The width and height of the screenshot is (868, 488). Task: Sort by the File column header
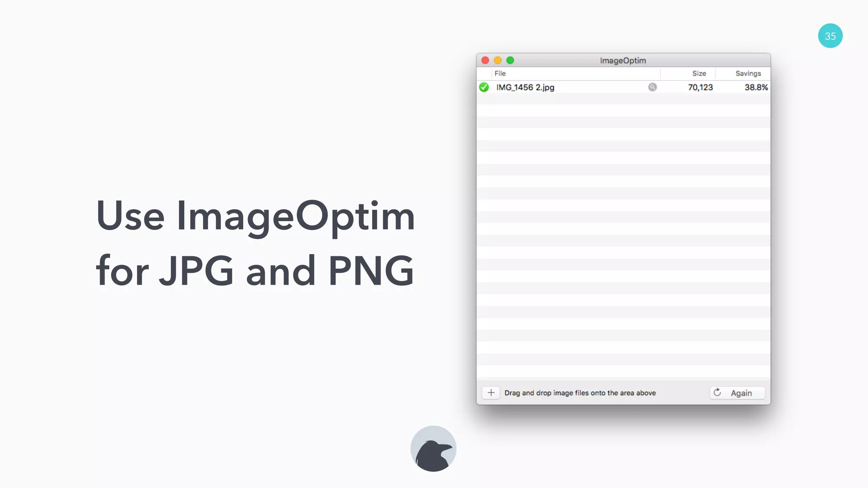coord(576,73)
